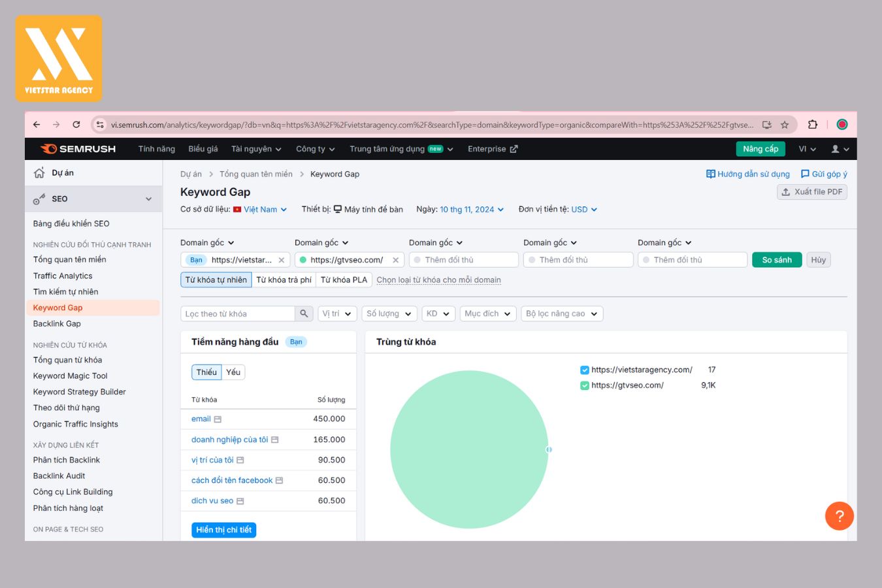Open the first Domain gốc type dropdown

click(x=207, y=243)
